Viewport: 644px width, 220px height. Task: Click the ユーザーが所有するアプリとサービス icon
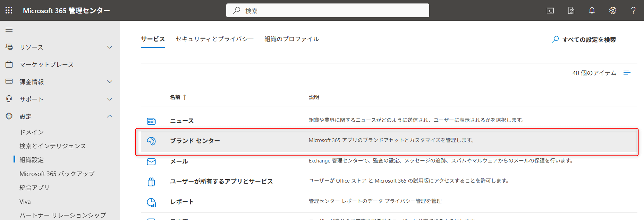(151, 182)
